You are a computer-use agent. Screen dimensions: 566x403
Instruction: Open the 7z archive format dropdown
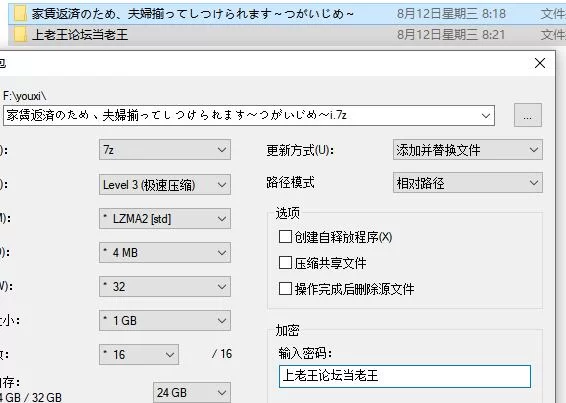pos(165,150)
